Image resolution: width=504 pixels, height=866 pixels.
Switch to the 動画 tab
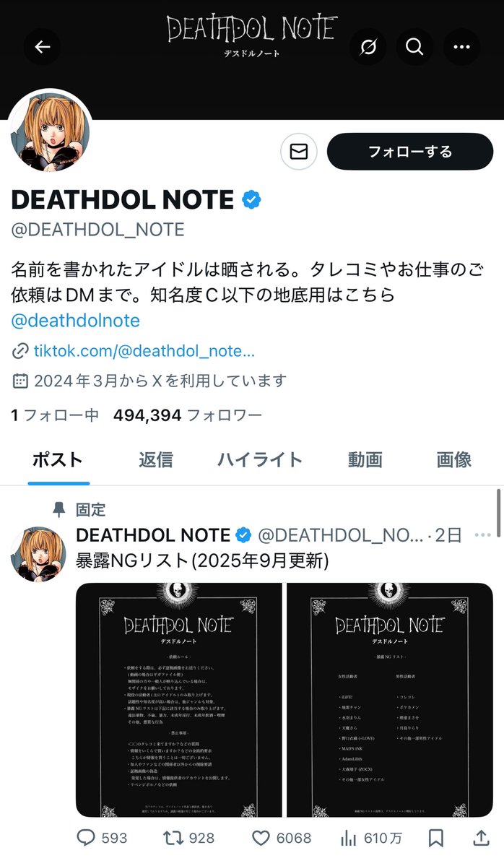pos(365,459)
